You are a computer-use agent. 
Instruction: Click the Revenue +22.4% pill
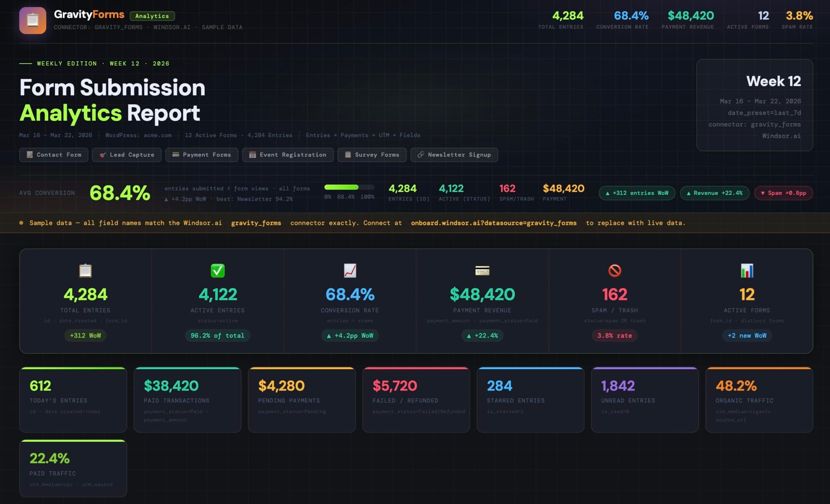pos(714,193)
